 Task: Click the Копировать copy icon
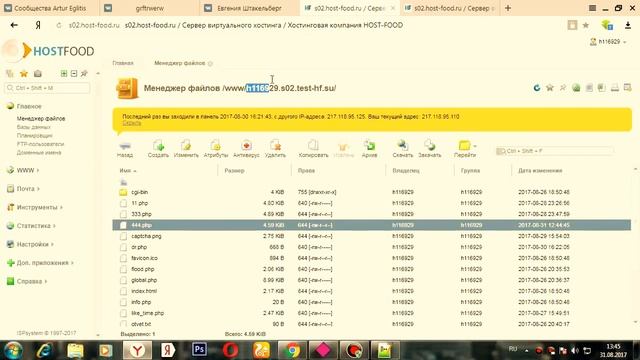coord(313,146)
